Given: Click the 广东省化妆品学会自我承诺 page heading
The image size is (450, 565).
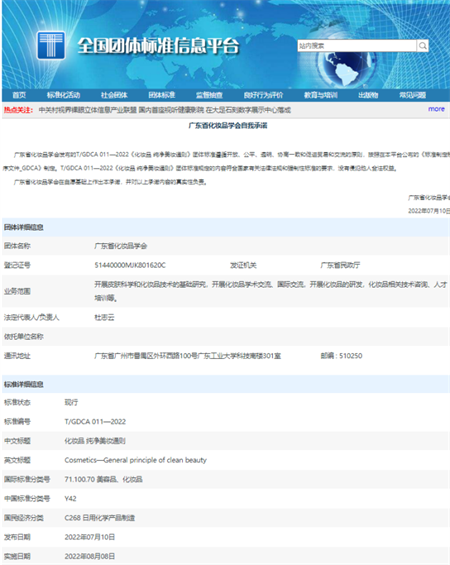Looking at the screenshot, I should click(228, 126).
